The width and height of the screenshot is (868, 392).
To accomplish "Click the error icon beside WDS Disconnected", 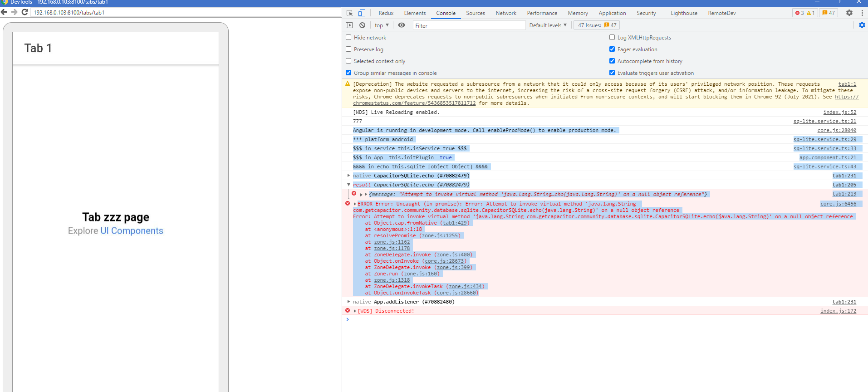I will (x=348, y=311).
